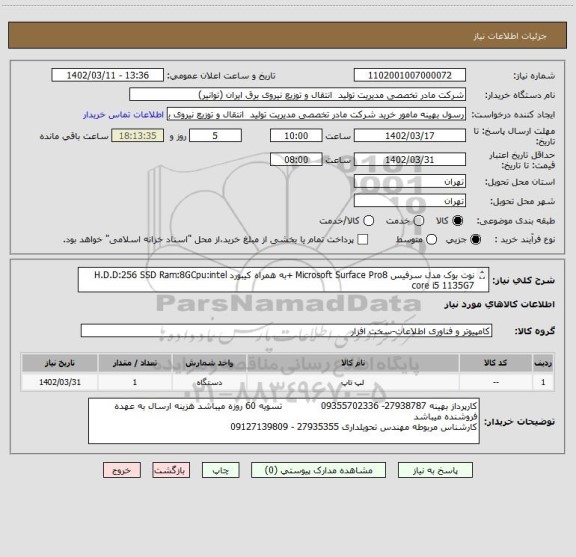576x557 pixels.
Task: Select the 'کالا/خدمت' radio button
Action: pos(368,221)
